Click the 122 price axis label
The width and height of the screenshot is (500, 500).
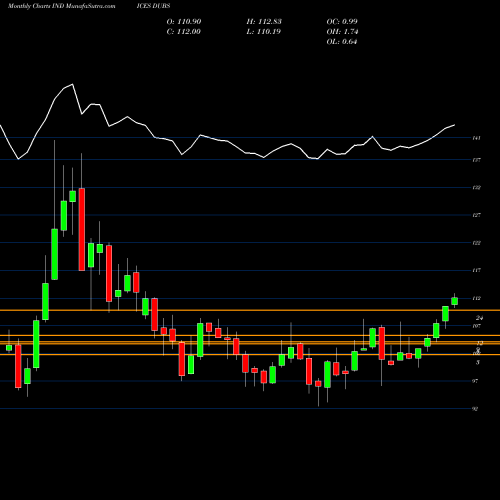tap(476, 243)
